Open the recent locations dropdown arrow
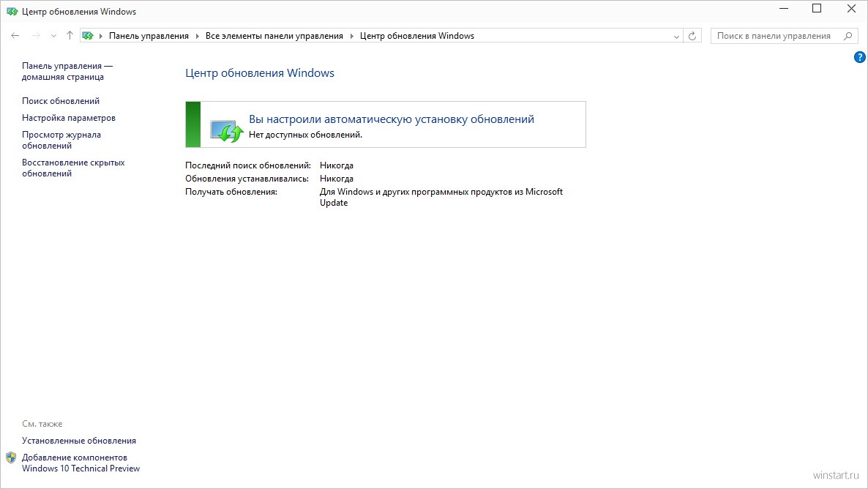 point(53,36)
